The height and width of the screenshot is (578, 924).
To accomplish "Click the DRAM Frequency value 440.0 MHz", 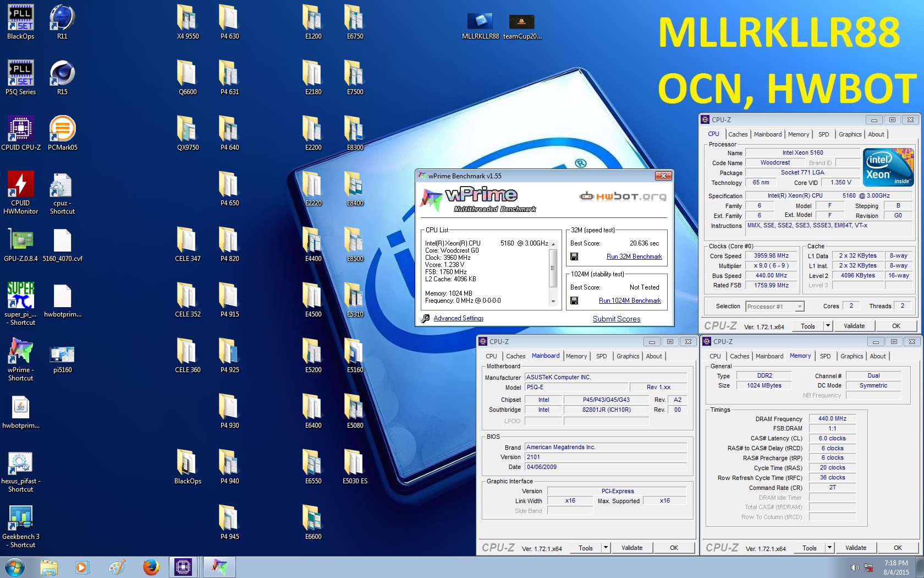I will click(832, 419).
